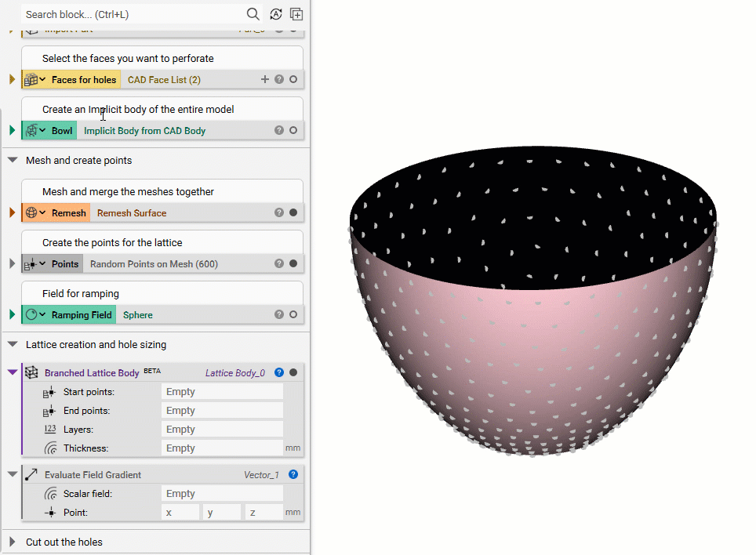The width and height of the screenshot is (756, 555).
Task: Click the search magnifier icon
Action: pos(253,14)
